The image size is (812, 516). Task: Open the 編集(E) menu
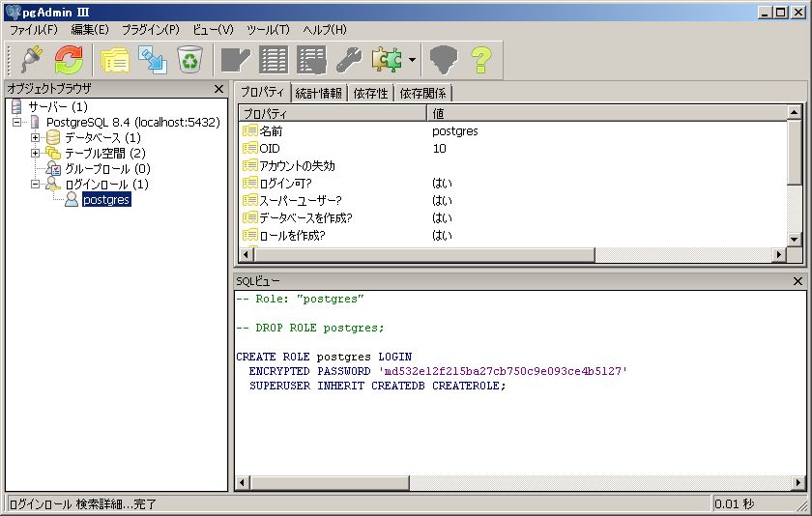click(90, 30)
